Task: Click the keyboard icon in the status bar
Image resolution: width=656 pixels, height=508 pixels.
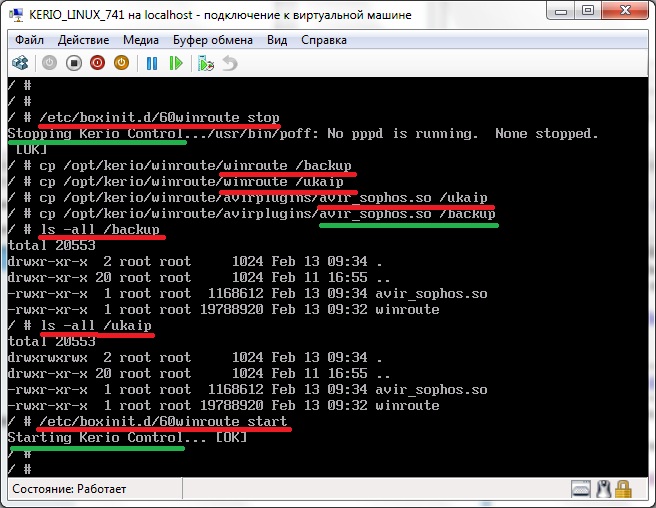Action: pyautogui.click(x=581, y=489)
